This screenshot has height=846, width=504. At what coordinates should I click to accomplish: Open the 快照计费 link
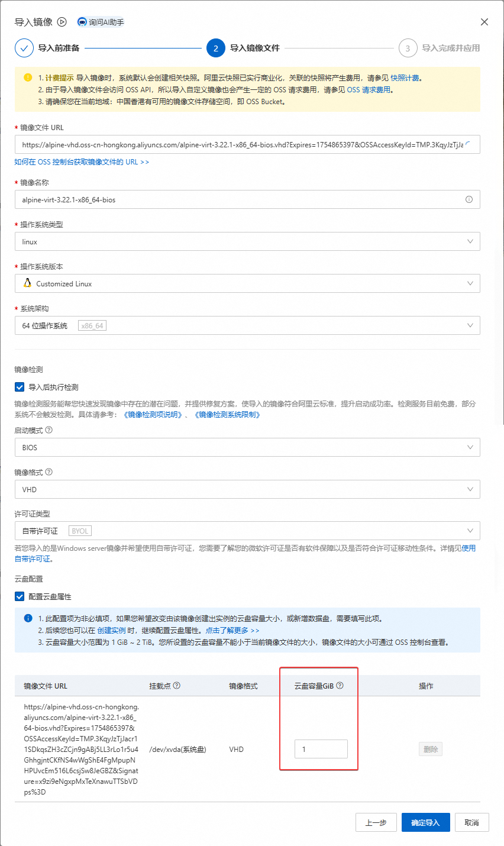(406, 78)
